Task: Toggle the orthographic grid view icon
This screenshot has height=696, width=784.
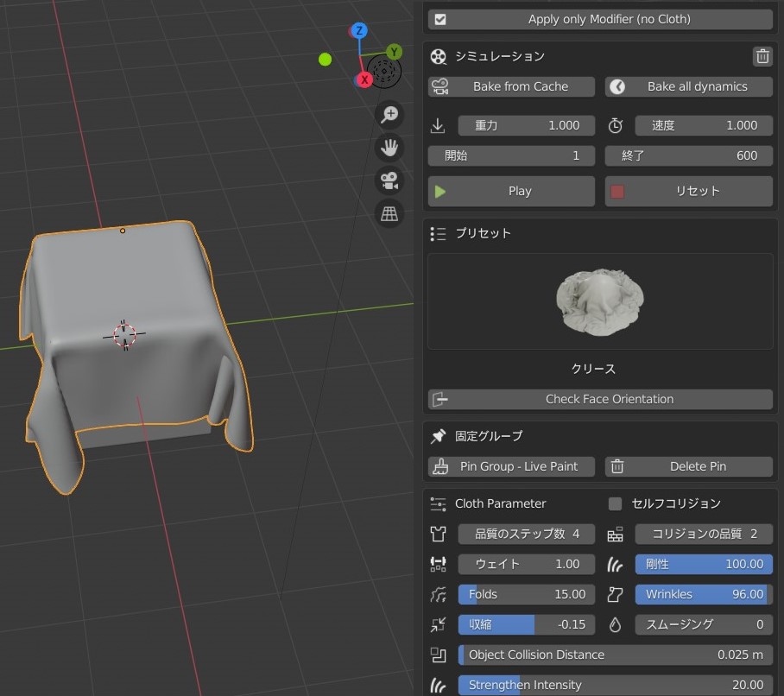Action: point(389,213)
